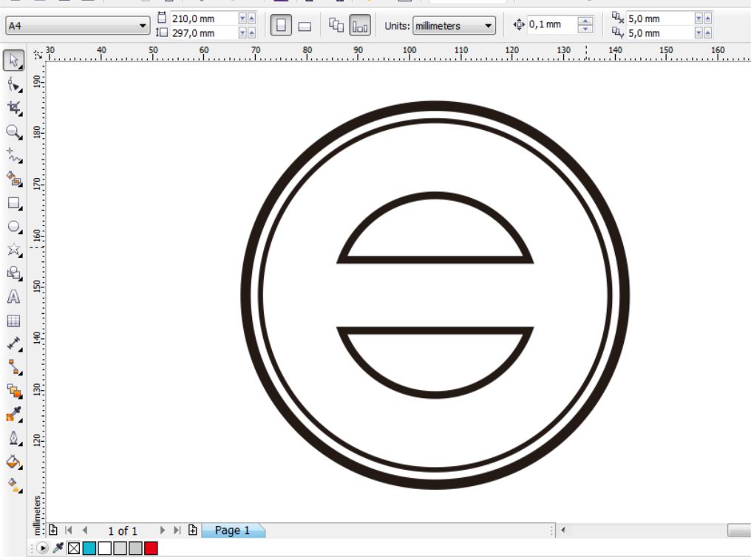The image size is (751, 560).
Task: Increase duplicate distance X value
Action: (x=708, y=18)
